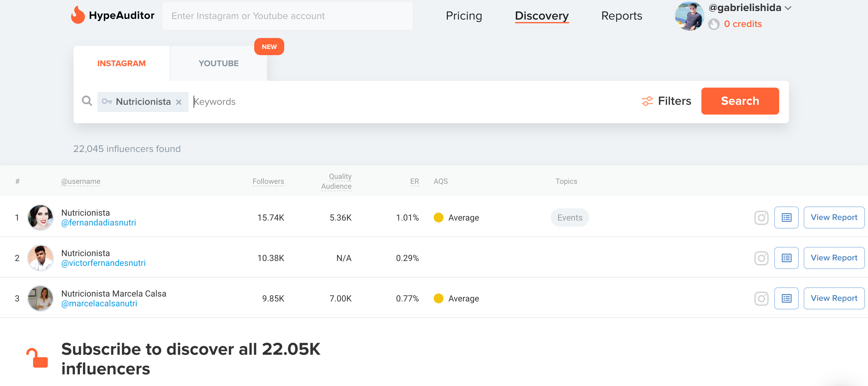View Report for fernandadiasnutri
The width and height of the screenshot is (868, 386).
[x=834, y=218]
